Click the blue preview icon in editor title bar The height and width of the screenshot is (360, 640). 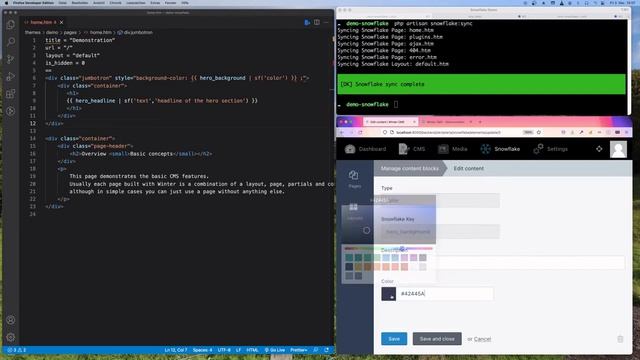click(x=307, y=22)
